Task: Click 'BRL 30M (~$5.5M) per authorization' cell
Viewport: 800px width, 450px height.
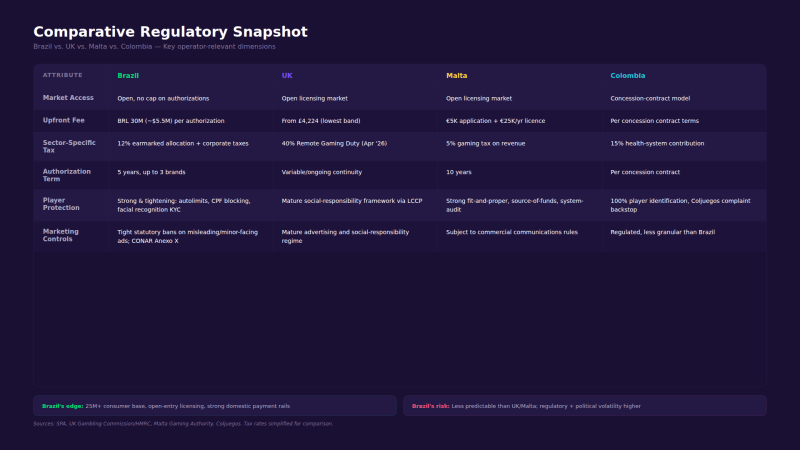Action: [x=171, y=121]
